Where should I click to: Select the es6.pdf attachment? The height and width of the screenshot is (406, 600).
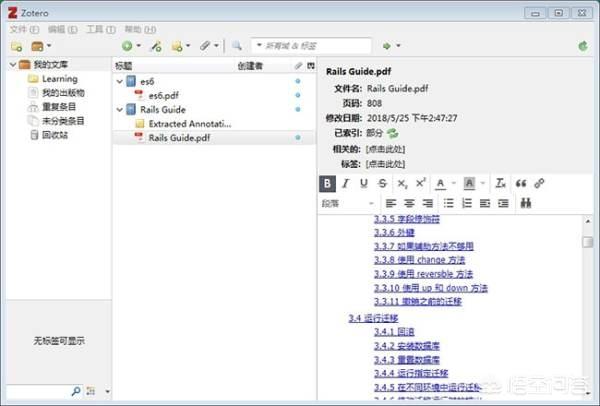[164, 96]
